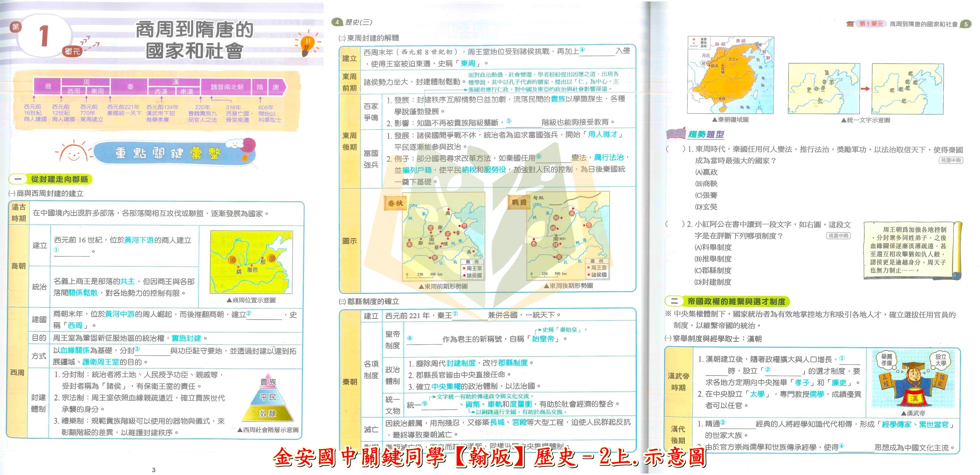Image resolution: width=980 pixels, height=475 pixels.
Task: Open the 東周前期形勢圖 map
Action: point(444,236)
